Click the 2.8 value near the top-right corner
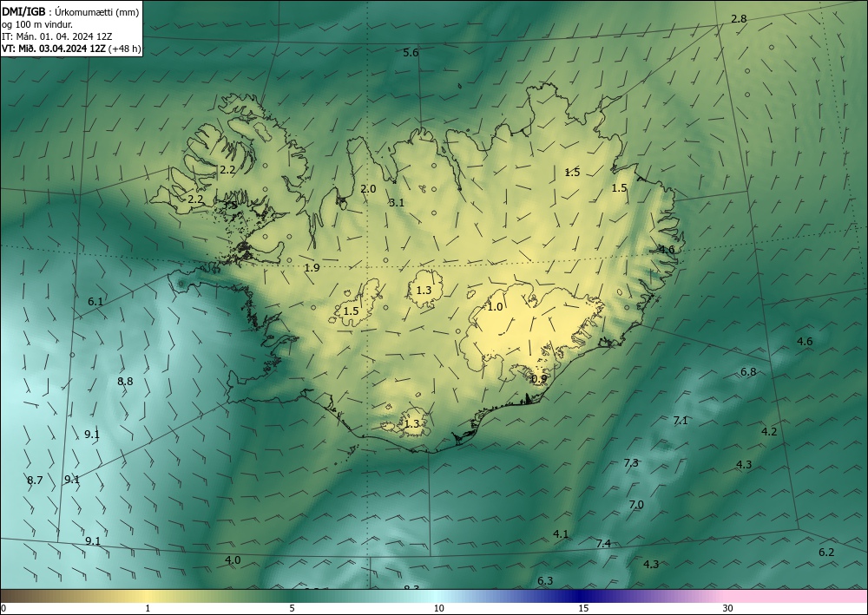Image resolution: width=868 pixels, height=615 pixels. click(x=739, y=19)
